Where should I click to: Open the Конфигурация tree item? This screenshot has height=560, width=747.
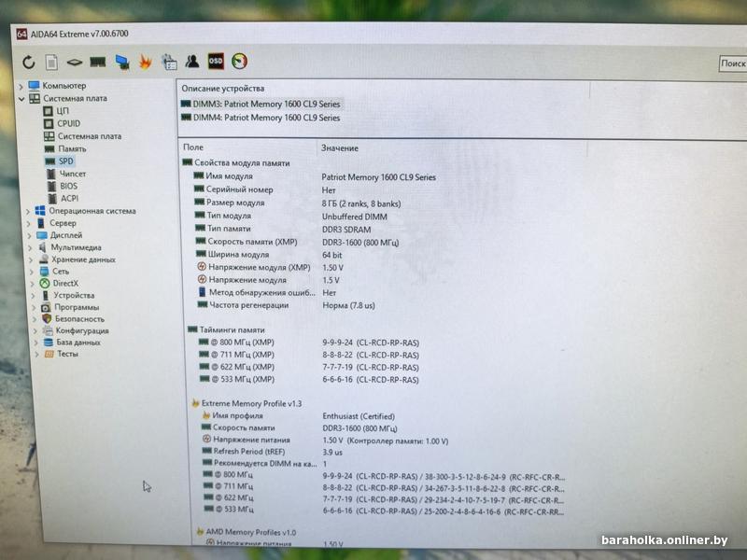tap(82, 330)
